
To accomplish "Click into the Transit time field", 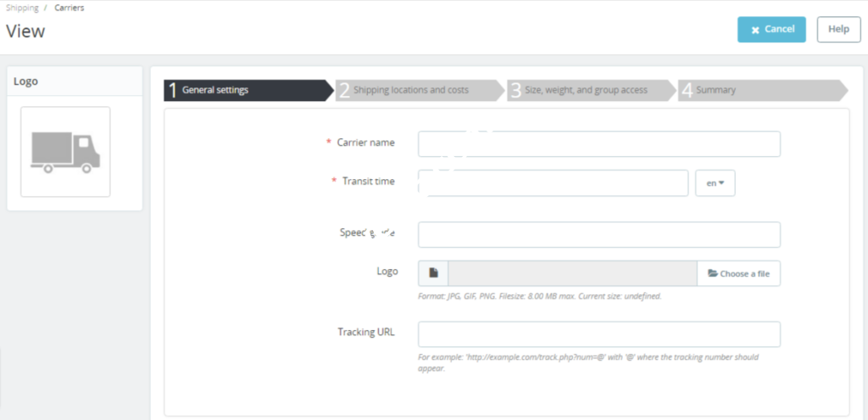I will point(553,183).
